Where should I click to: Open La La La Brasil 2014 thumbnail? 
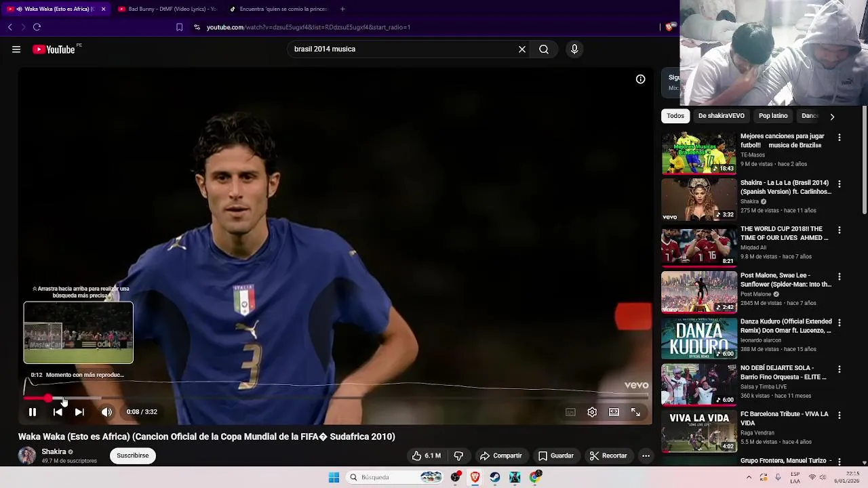(698, 199)
